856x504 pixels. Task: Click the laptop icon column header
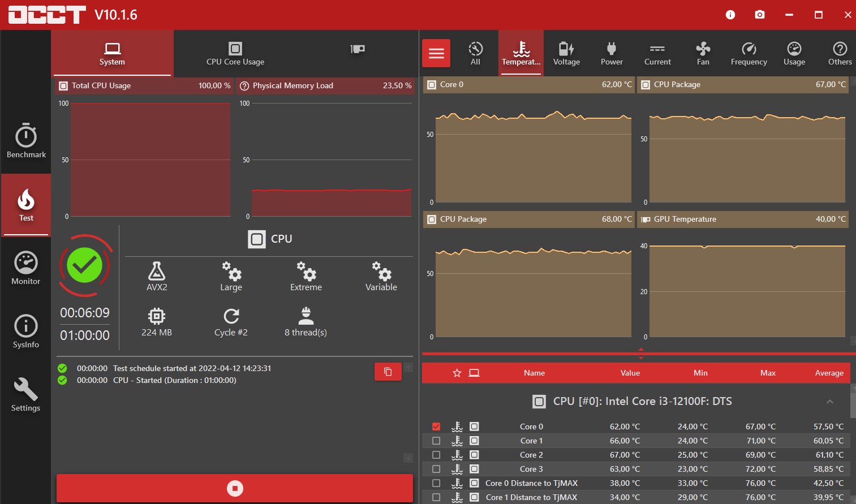(474, 373)
